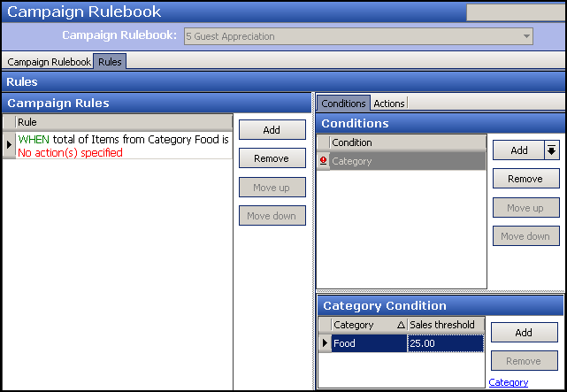Open the Actions tab
Screen dimensions: 567x392
point(389,104)
